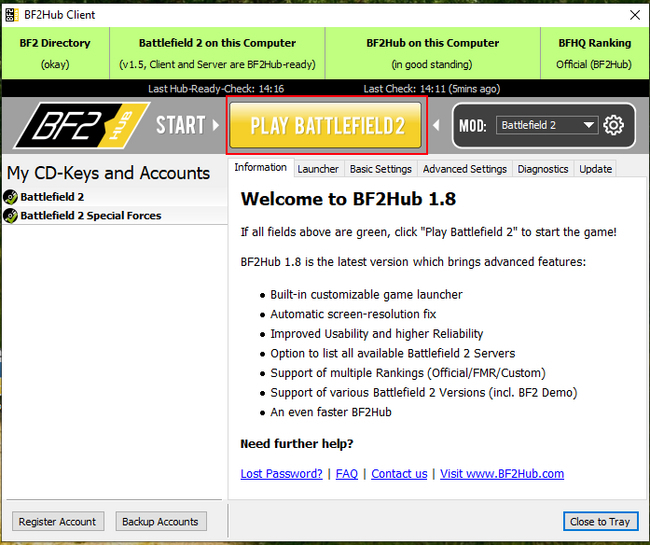Click Support of various Battlefield 2 Versions bullet

point(424,392)
